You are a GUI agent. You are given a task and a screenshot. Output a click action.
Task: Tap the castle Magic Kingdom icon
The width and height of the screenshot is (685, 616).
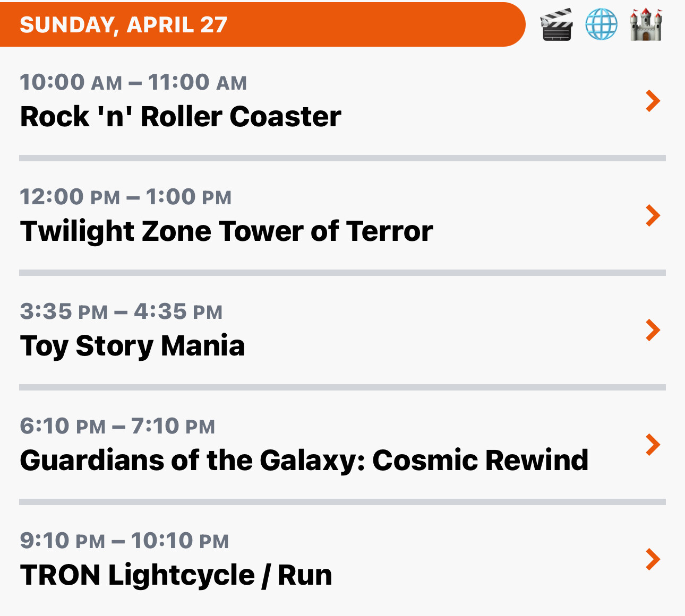point(646,24)
